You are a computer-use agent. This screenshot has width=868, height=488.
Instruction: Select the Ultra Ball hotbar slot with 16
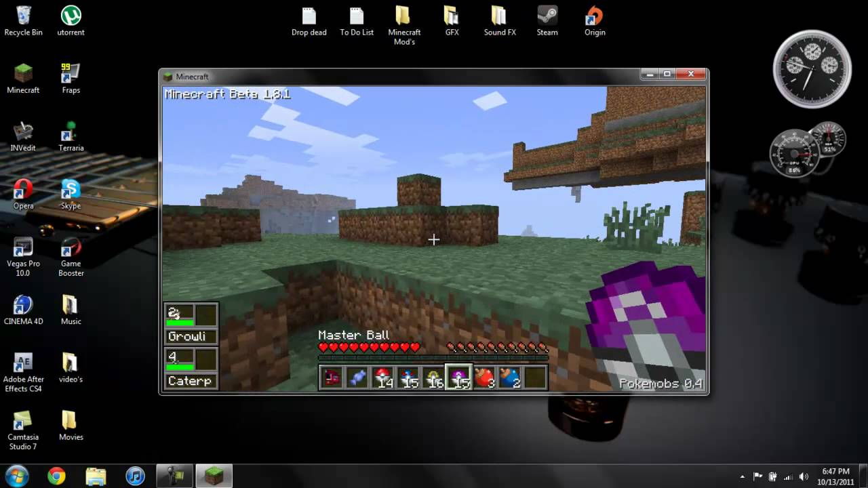[x=433, y=377]
